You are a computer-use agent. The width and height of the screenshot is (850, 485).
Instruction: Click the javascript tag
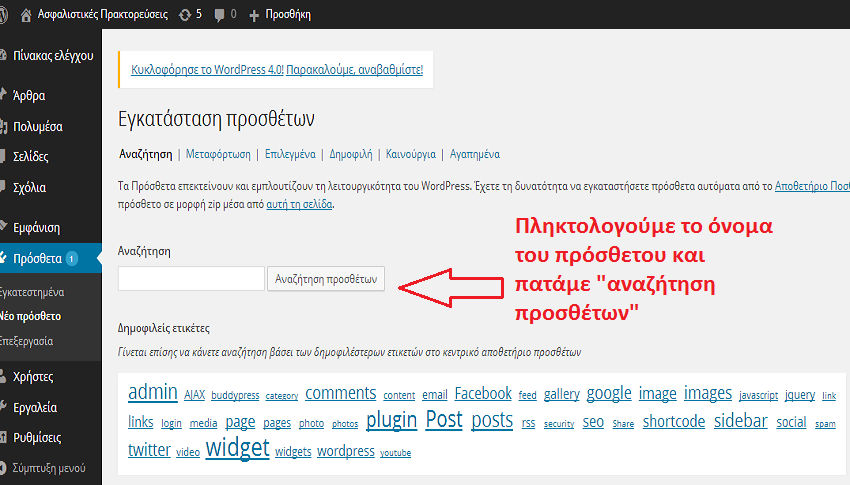pyautogui.click(x=758, y=396)
